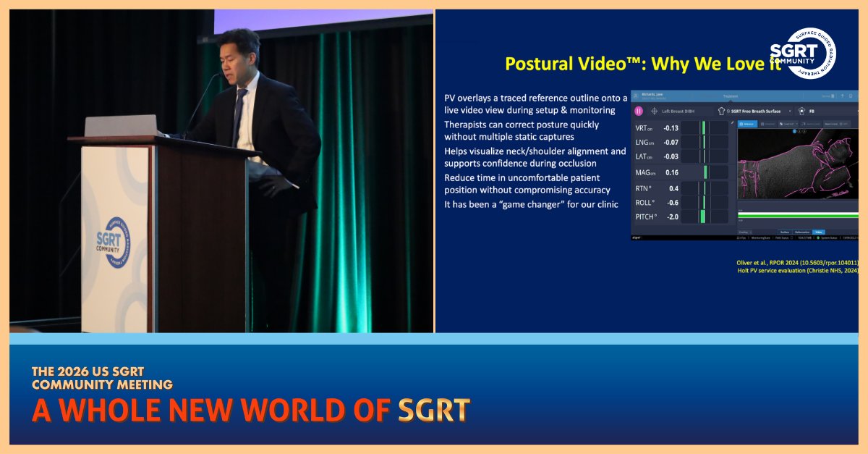
Task: Switch to the Deformation view tab
Action: [x=802, y=232]
